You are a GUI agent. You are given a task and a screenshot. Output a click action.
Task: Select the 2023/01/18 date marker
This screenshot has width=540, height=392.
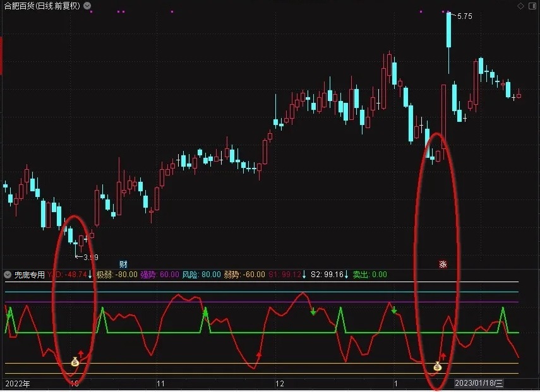(479, 383)
